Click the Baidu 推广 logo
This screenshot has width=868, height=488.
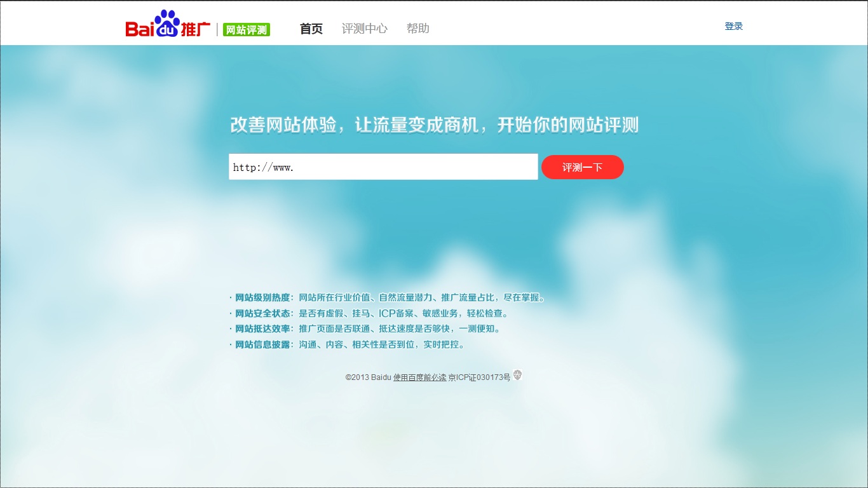[168, 24]
